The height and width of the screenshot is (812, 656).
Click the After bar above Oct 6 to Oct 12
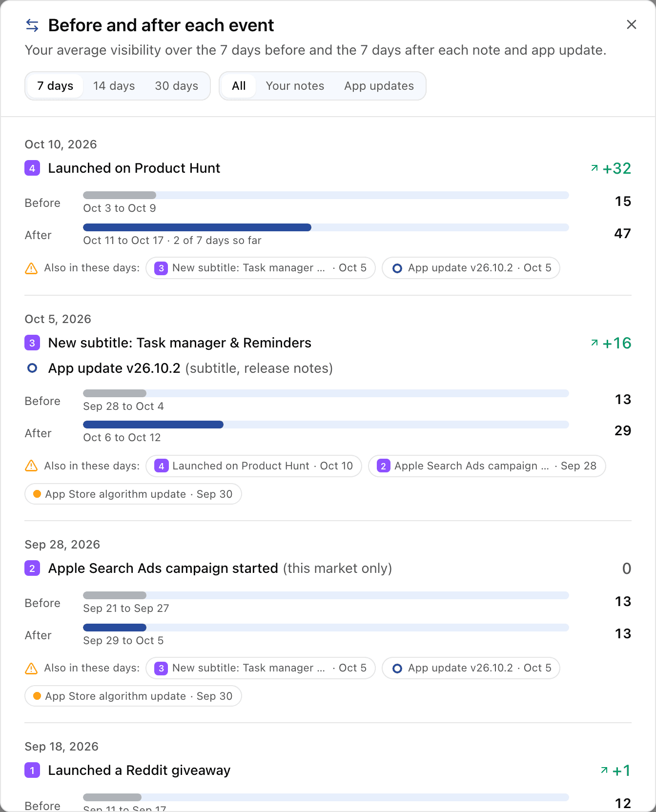coord(326,425)
